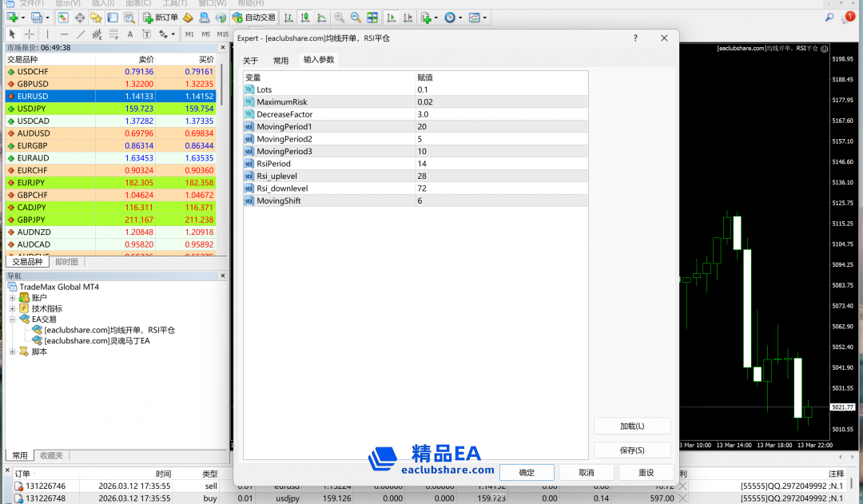Expand the 账户 node in navigator
This screenshot has width=863, height=504.
(x=13, y=298)
